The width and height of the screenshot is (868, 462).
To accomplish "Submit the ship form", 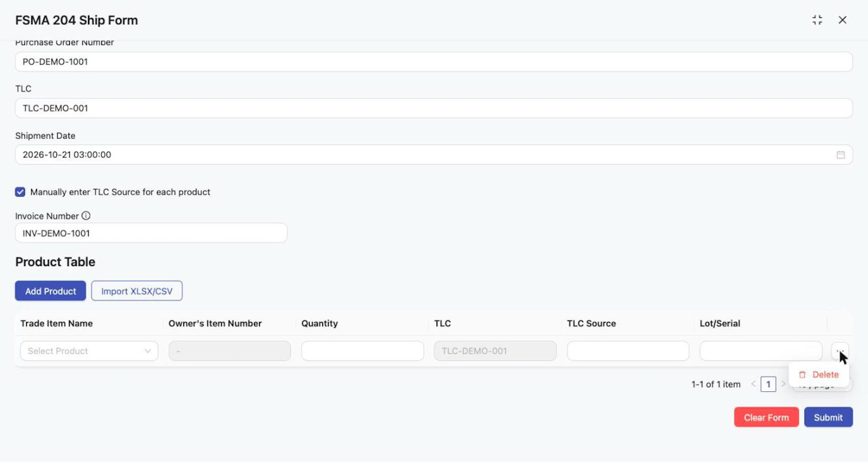I will pos(829,417).
